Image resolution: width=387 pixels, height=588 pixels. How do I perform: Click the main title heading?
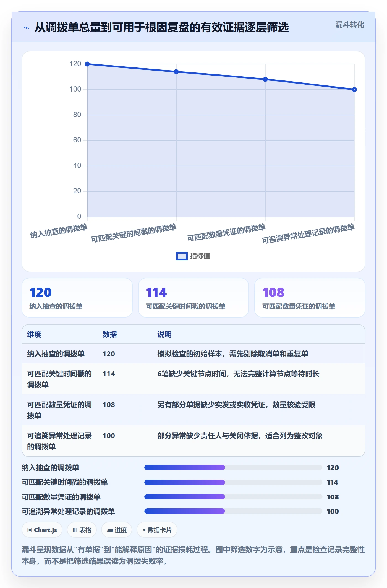tap(162, 27)
